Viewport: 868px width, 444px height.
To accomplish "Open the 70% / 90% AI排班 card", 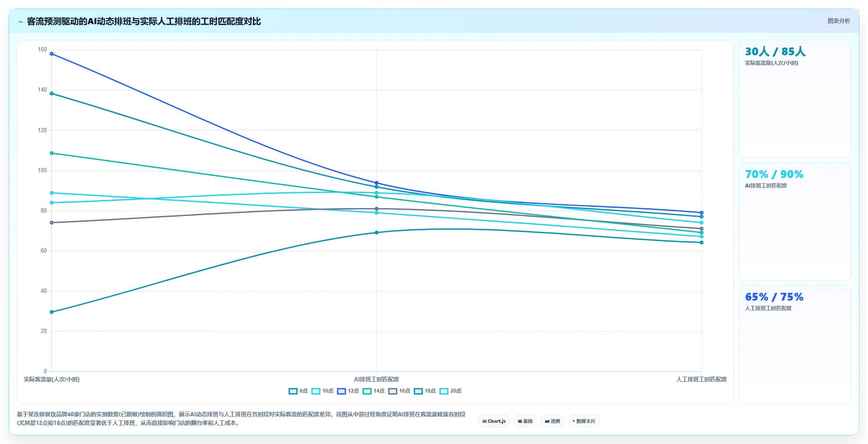I will 795,222.
